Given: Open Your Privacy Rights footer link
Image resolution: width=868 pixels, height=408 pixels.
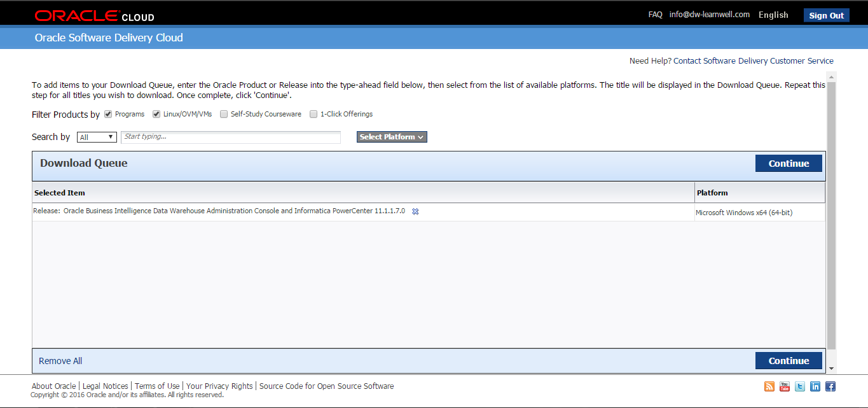Looking at the screenshot, I should [219, 386].
